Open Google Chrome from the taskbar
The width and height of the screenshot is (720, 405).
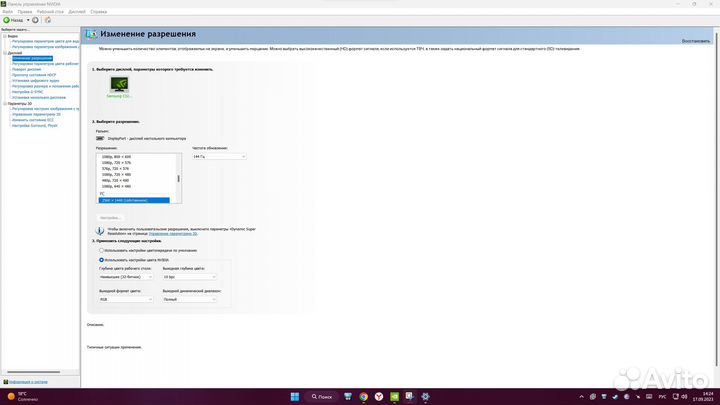coord(364,397)
